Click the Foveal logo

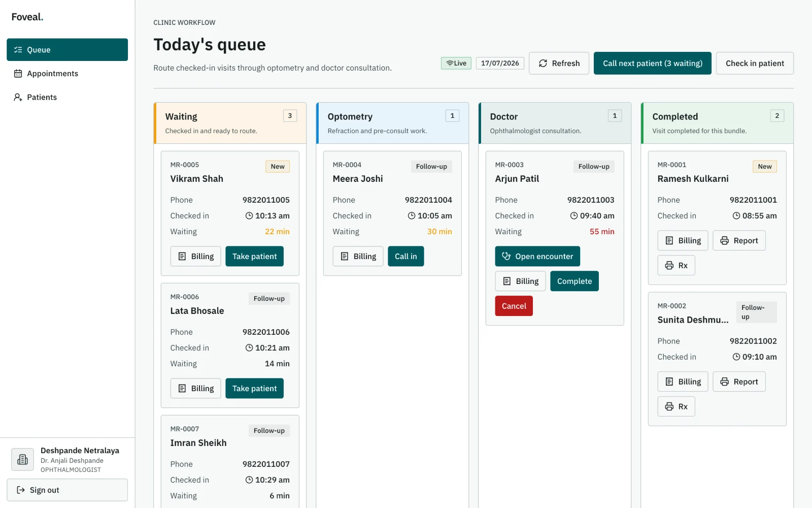(27, 17)
